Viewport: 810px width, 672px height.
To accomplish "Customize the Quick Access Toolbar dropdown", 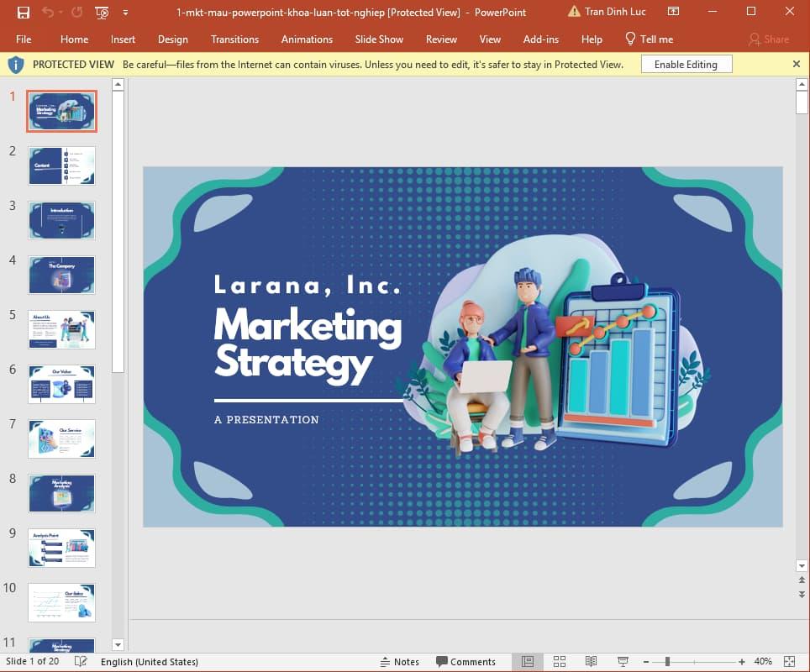I will point(124,12).
